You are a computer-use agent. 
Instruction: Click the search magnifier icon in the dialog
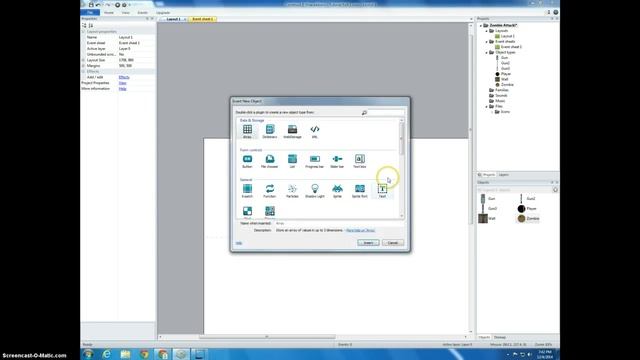pyautogui.click(x=364, y=113)
